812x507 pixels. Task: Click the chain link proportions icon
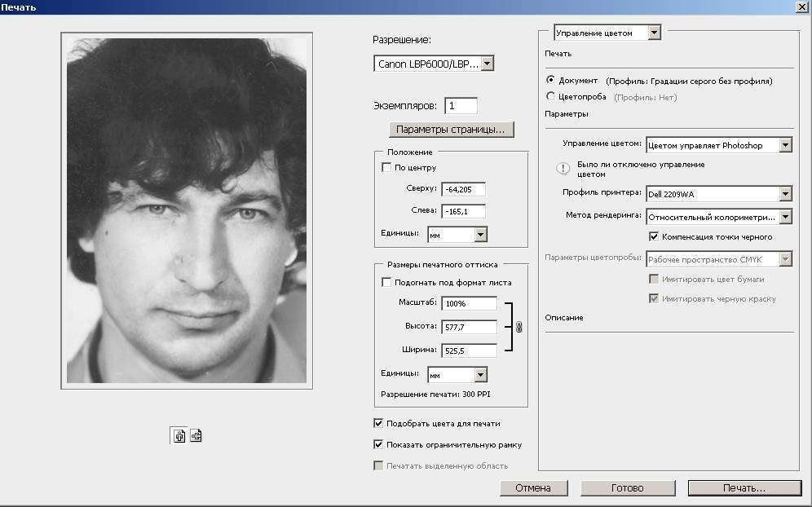[519, 327]
